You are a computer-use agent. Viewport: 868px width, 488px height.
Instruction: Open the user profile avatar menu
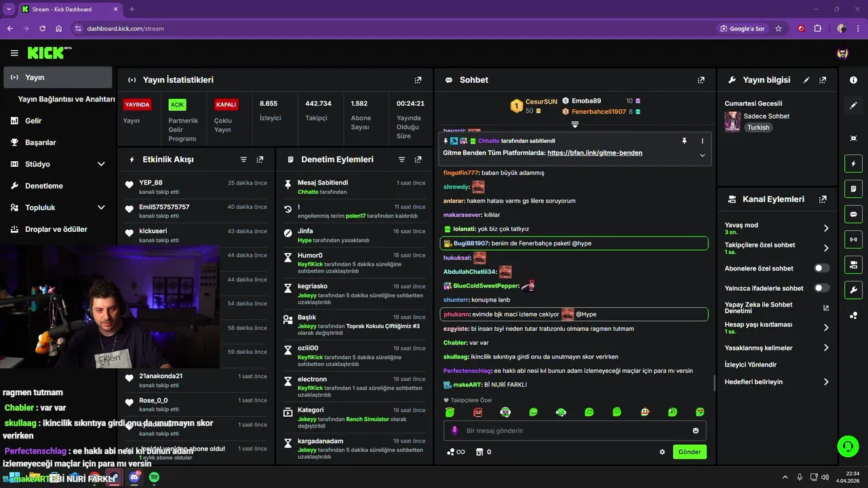pyautogui.click(x=842, y=53)
